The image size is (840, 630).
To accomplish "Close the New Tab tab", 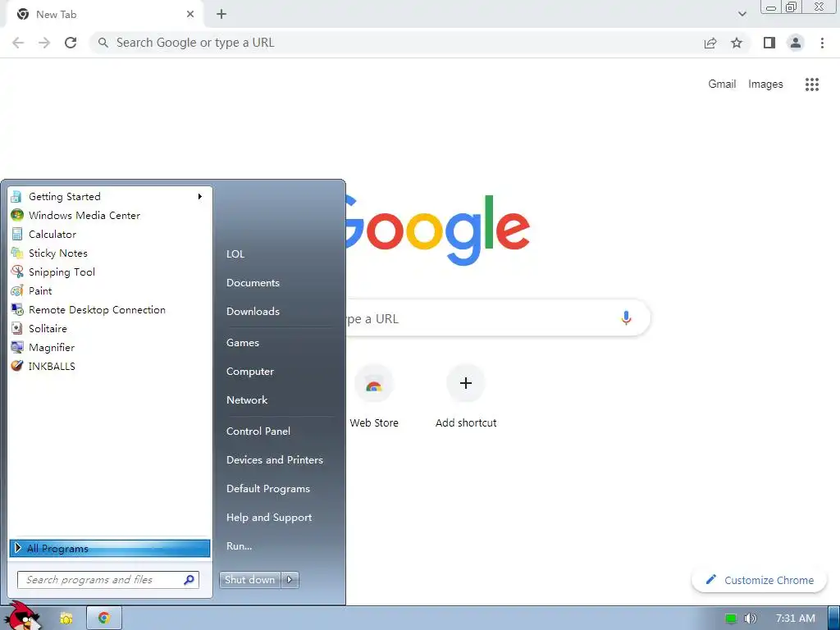I will [x=190, y=15].
